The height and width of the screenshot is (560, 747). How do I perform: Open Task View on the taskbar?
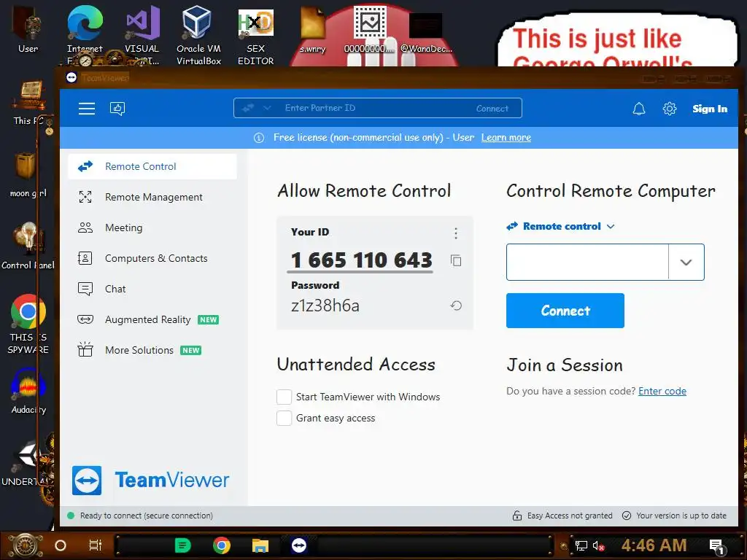(x=96, y=545)
